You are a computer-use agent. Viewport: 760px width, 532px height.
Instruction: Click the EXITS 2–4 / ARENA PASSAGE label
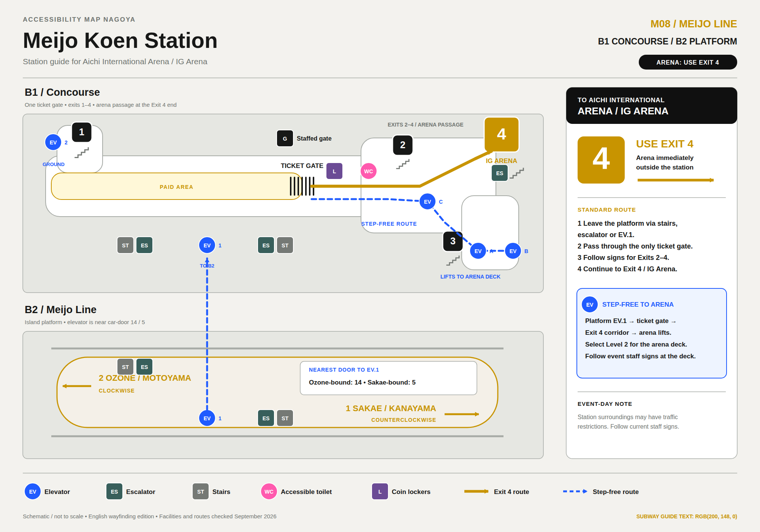point(426,125)
